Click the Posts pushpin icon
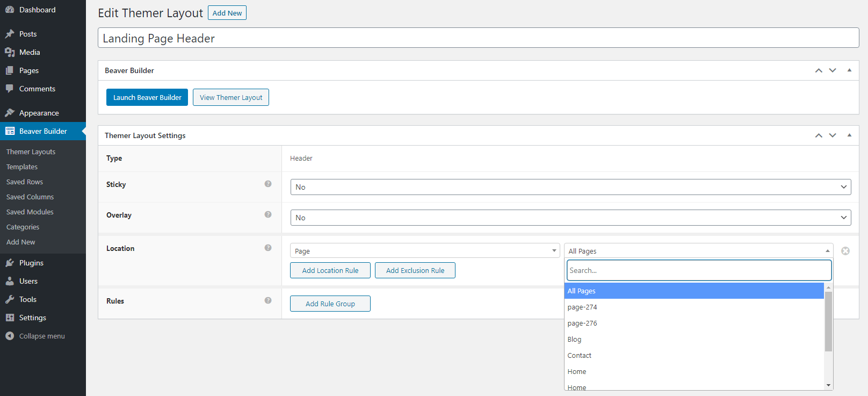 [10, 34]
